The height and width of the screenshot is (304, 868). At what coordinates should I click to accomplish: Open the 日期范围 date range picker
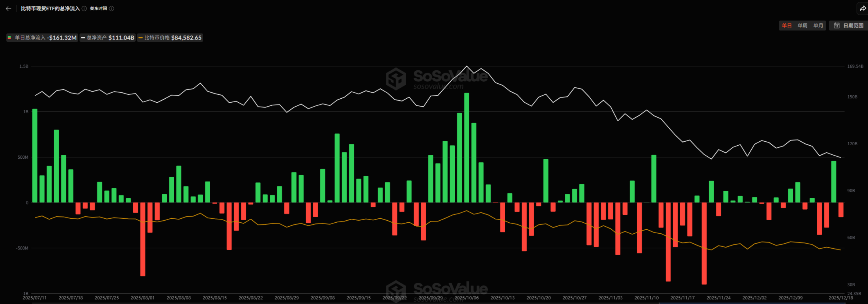848,26
